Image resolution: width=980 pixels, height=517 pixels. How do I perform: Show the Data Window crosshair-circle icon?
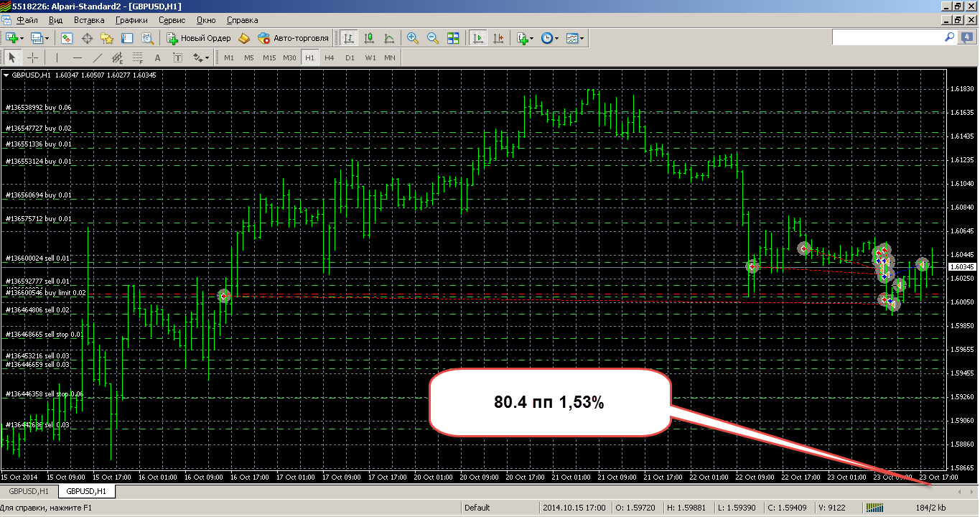[x=88, y=38]
